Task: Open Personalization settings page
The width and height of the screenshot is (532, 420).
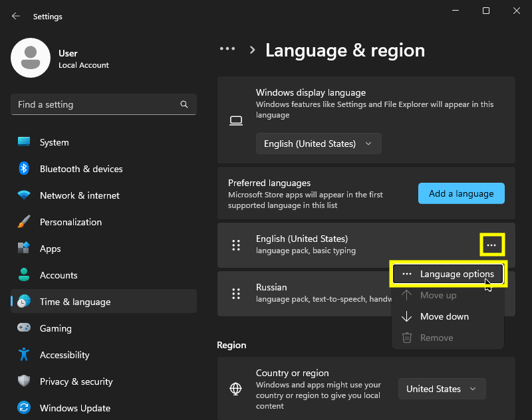Action: tap(70, 222)
